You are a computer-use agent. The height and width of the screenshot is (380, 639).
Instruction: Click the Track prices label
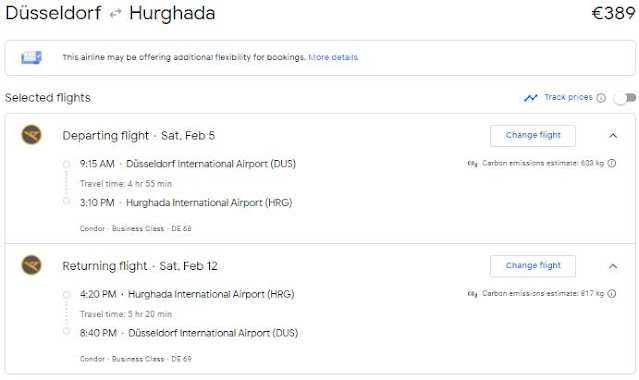coord(568,97)
